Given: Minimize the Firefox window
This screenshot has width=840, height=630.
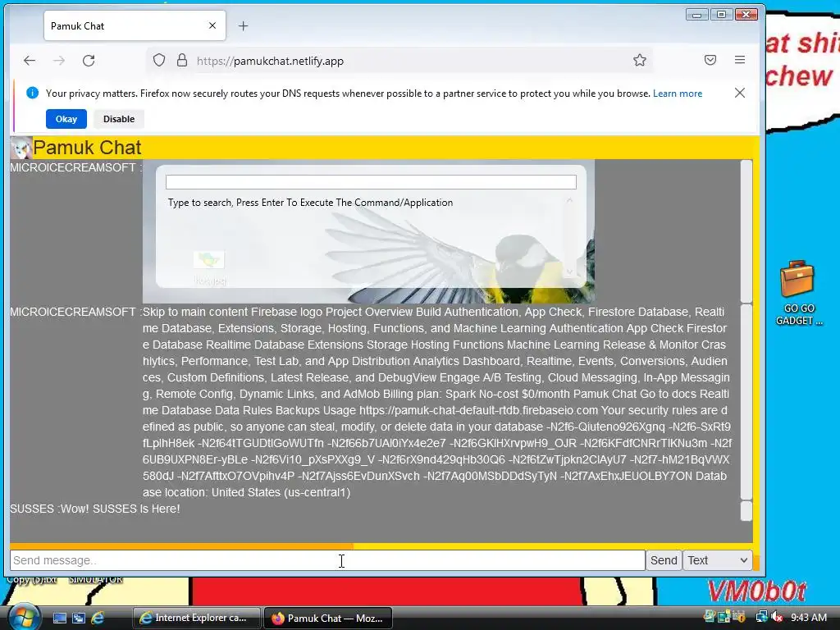Looking at the screenshot, I should coord(696,15).
